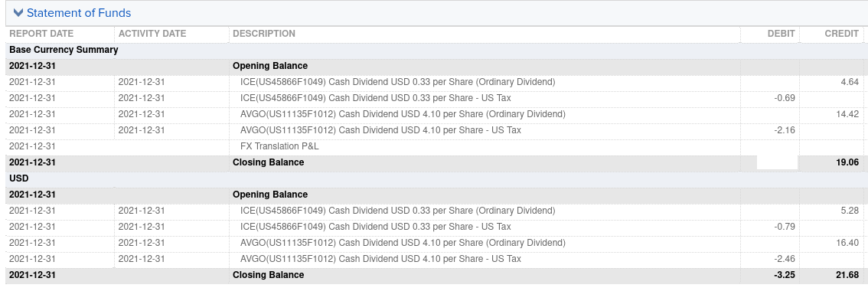Click the ICE Ordinary Dividend description with credit 5.28
This screenshot has width=868, height=288.
pyautogui.click(x=397, y=211)
